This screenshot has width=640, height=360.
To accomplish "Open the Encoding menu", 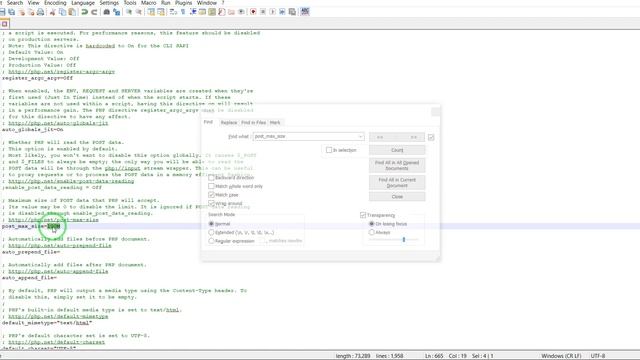I will (x=55, y=3).
